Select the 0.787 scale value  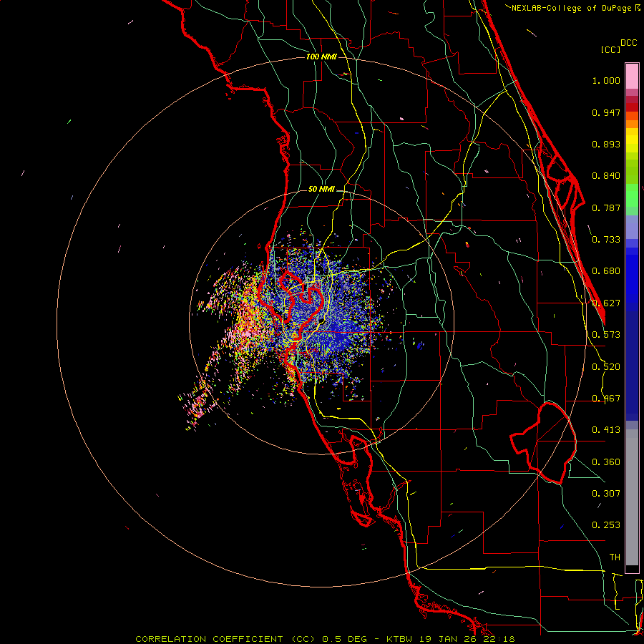click(x=606, y=208)
